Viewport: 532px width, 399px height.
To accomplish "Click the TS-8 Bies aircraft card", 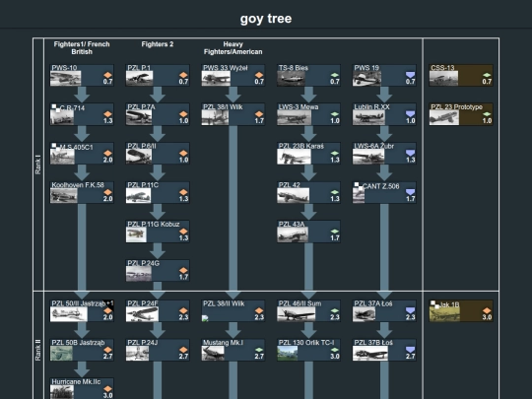I will pos(308,75).
